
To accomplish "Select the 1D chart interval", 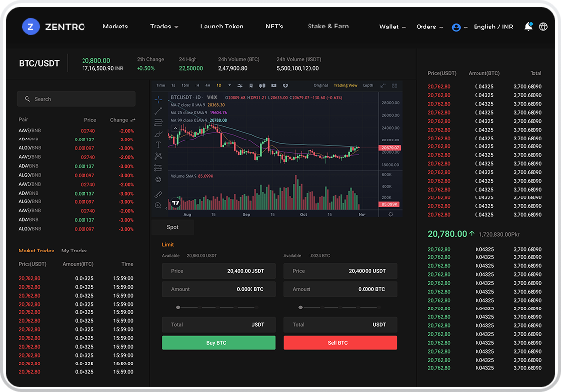I will click(x=219, y=85).
